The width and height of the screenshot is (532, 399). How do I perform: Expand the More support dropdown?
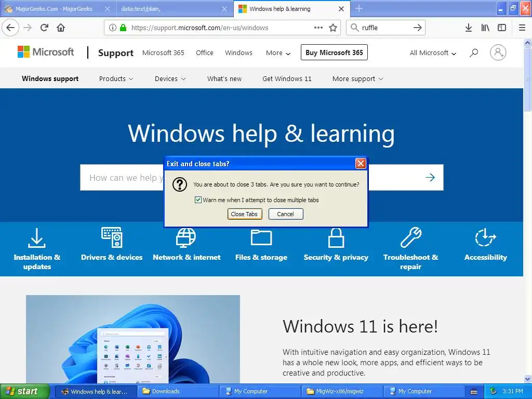click(357, 79)
